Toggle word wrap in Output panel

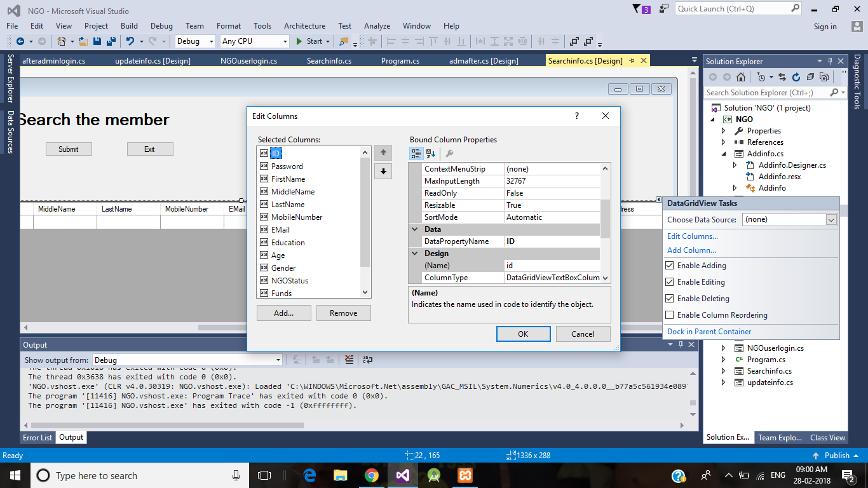click(x=368, y=360)
